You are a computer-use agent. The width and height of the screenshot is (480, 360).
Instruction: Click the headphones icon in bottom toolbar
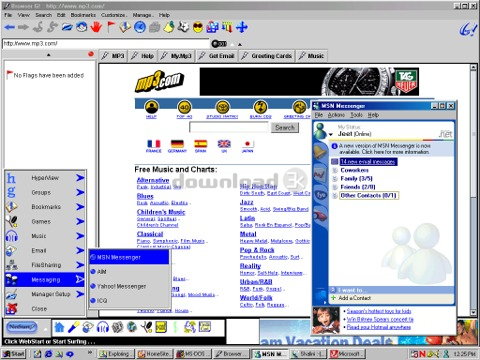(103, 327)
